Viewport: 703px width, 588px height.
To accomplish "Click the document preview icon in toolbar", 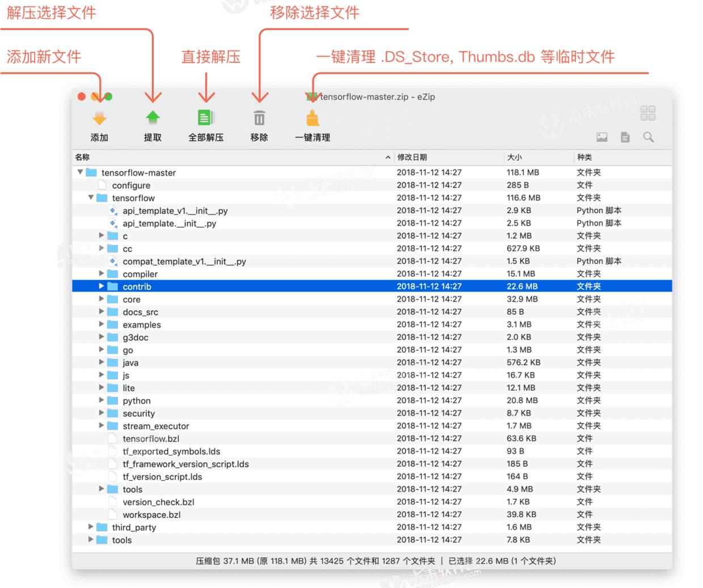I will click(x=625, y=137).
